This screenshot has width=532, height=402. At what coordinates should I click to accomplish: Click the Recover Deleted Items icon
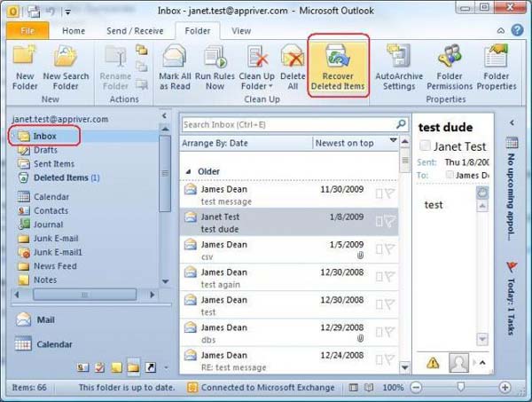point(337,57)
